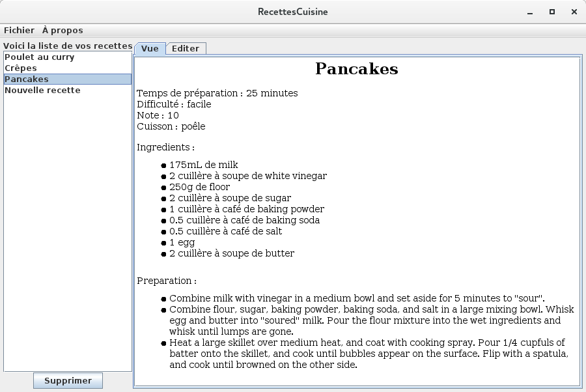Click the 'Temps de préparation : 25 minutes' line
This screenshot has height=392, width=586.
[x=217, y=93]
